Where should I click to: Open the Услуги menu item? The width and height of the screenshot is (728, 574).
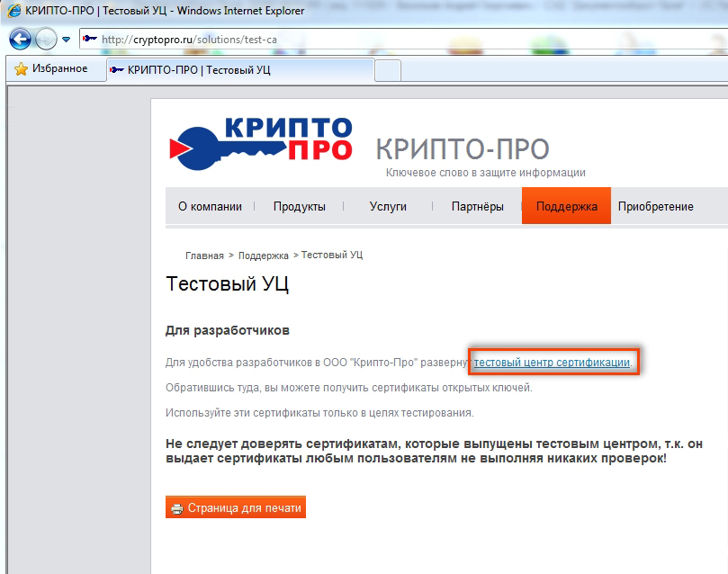(388, 207)
